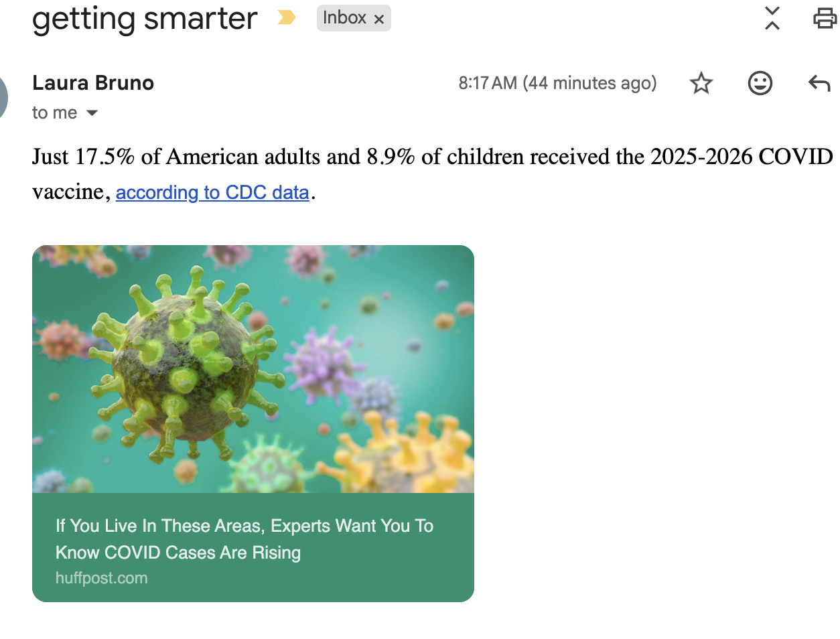Click the coronavirus article preview image

pos(253,369)
